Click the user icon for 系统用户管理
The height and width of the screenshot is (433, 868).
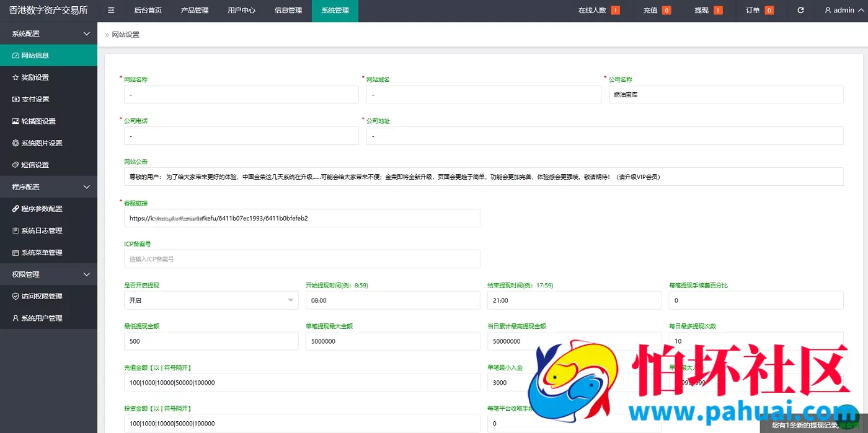(x=16, y=318)
